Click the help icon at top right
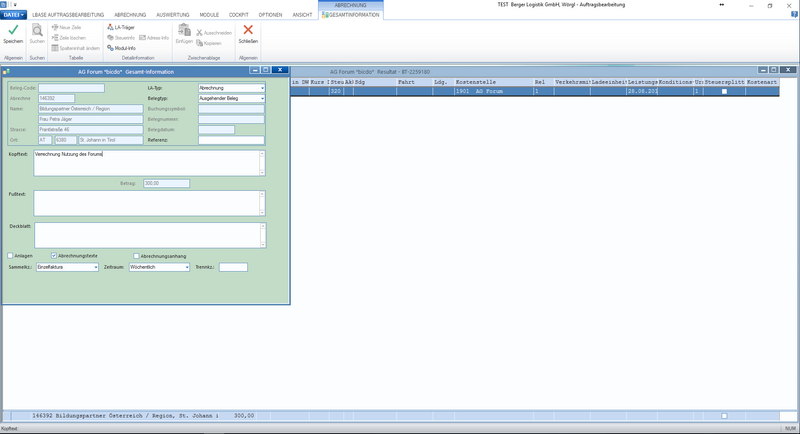This screenshot has height=434, width=800. (x=795, y=15)
